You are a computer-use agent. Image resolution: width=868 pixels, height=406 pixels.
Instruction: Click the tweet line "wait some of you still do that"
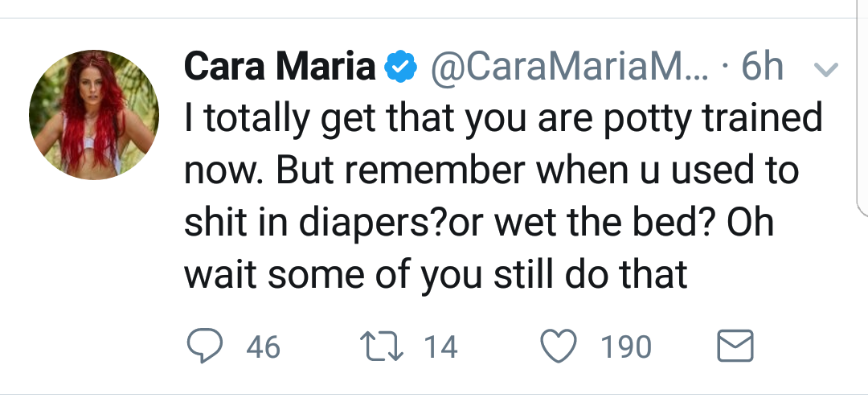pyautogui.click(x=436, y=274)
